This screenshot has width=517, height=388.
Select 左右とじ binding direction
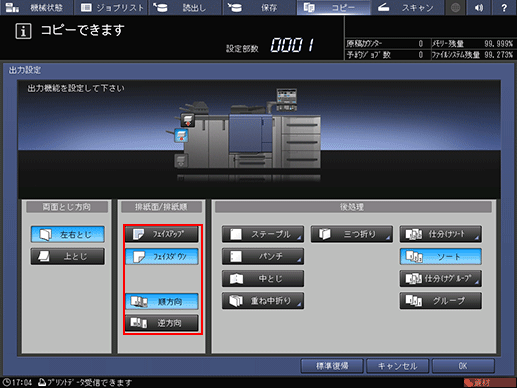click(67, 234)
